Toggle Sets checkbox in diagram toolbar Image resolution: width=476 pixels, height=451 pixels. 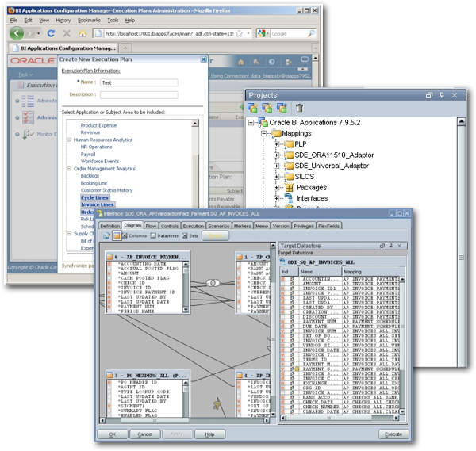tap(185, 235)
